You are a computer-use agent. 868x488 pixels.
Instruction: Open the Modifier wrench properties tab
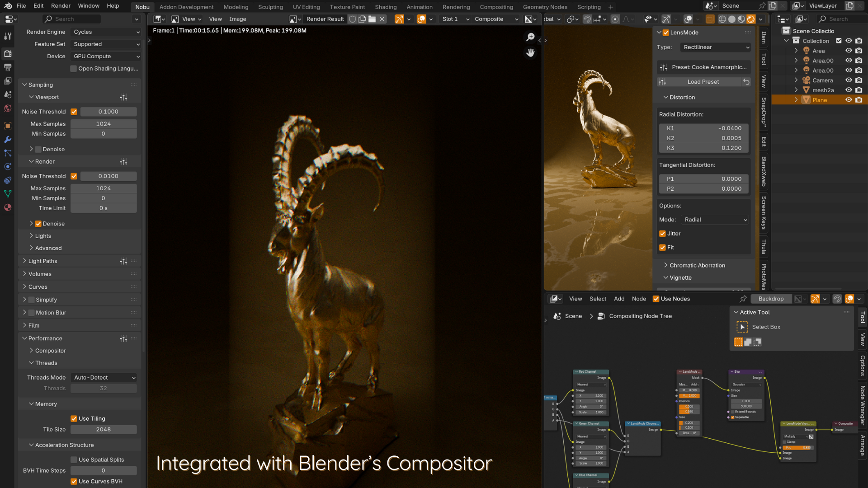pos(8,140)
